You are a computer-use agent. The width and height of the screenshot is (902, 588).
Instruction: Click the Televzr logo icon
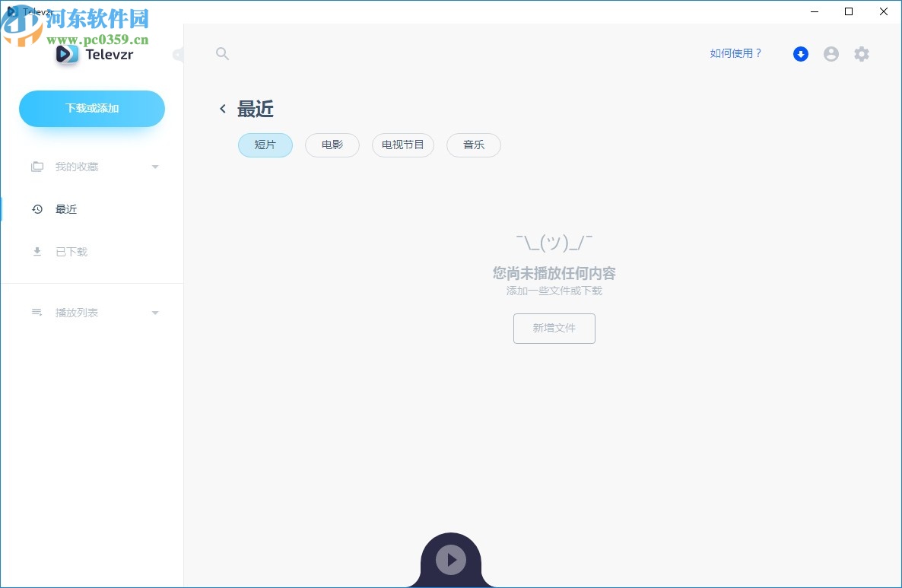tap(66, 54)
